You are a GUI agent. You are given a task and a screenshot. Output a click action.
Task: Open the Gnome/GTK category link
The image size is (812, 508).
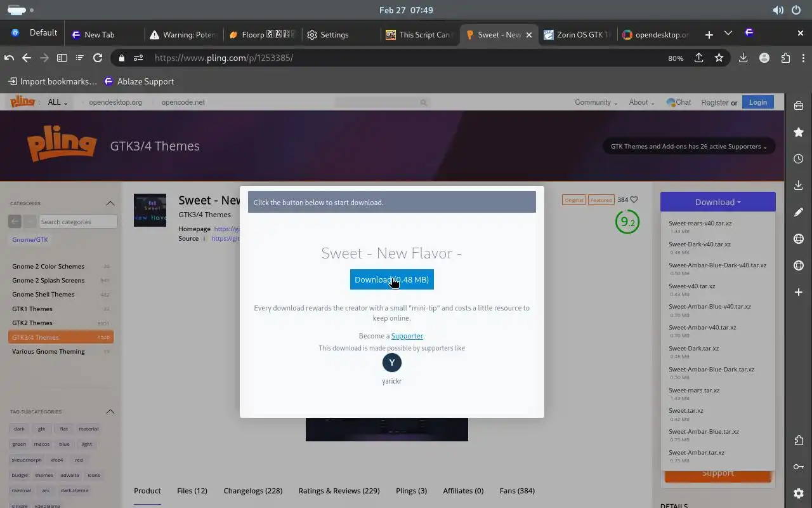30,239
